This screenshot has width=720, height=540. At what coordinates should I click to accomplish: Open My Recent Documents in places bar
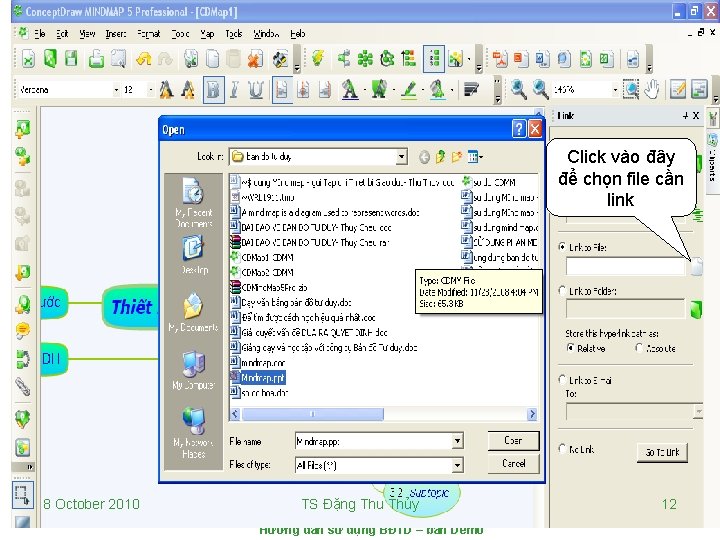click(193, 202)
